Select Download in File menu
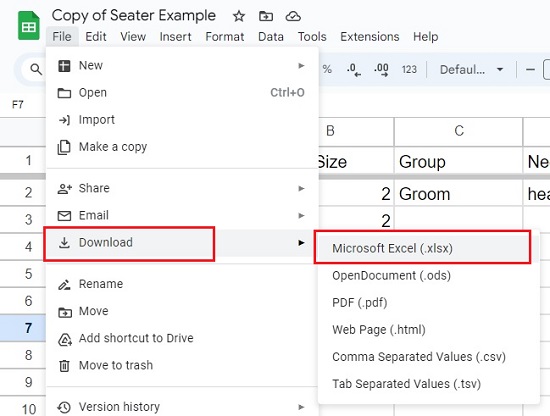 click(182, 243)
